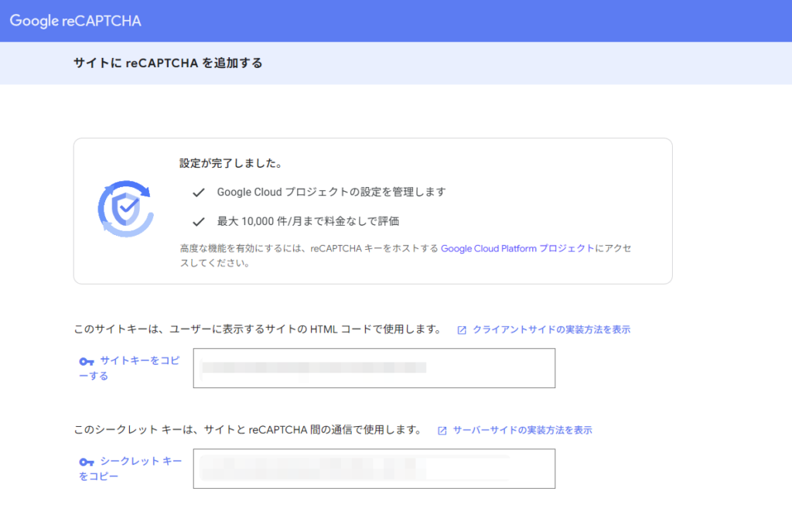
Task: Click the Google reCAPTCHA logo in header
Action: tap(75, 21)
